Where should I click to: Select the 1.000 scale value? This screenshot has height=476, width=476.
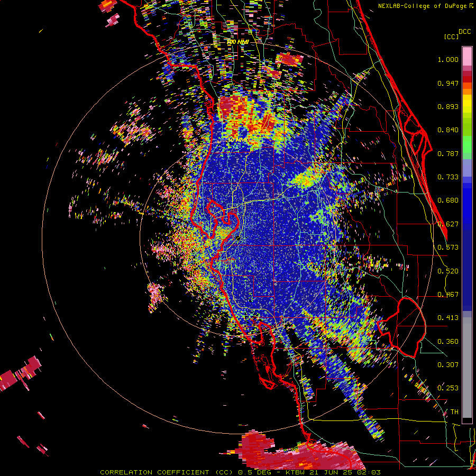pyautogui.click(x=448, y=59)
